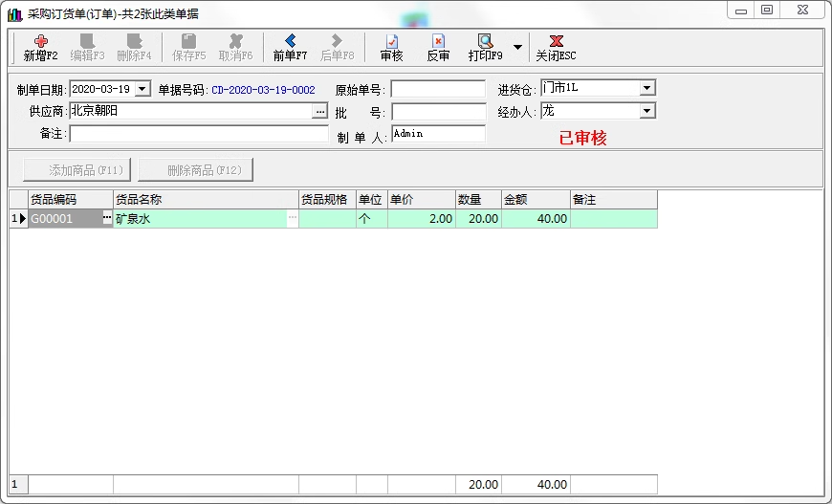Click 添加商品 (F11) button
Screen dimensions: 832x504
(x=77, y=170)
